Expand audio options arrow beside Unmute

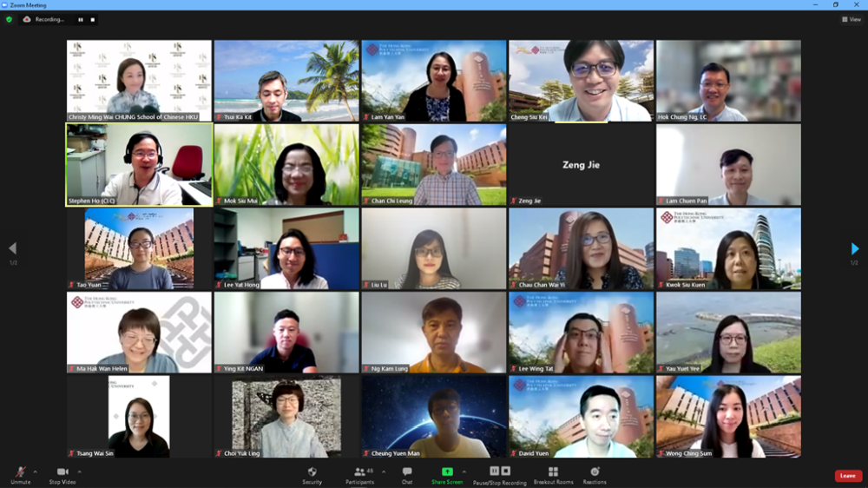(36, 472)
